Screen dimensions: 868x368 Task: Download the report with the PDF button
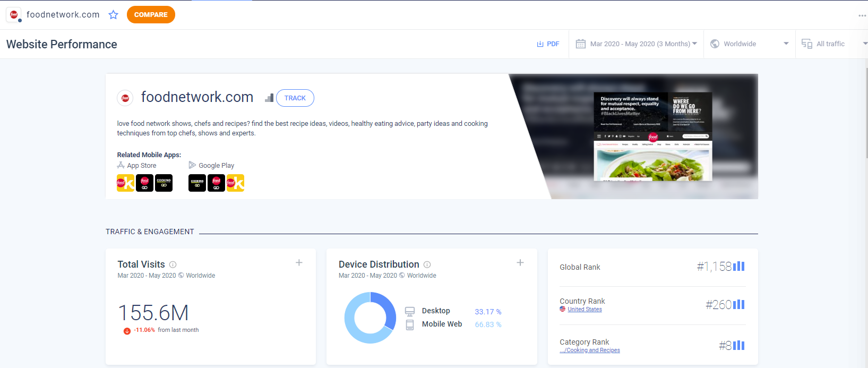(548, 44)
